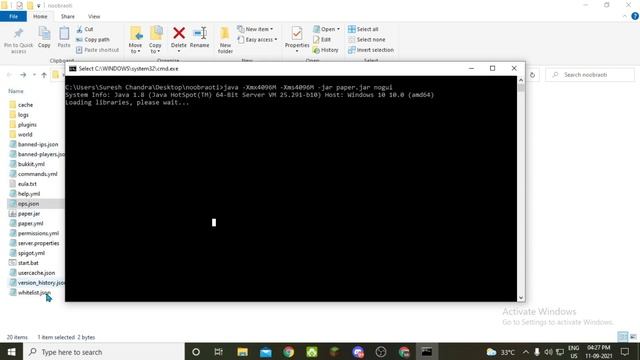This screenshot has width=640, height=360.
Task: Open Mail app from taskbar
Action: pos(266,351)
